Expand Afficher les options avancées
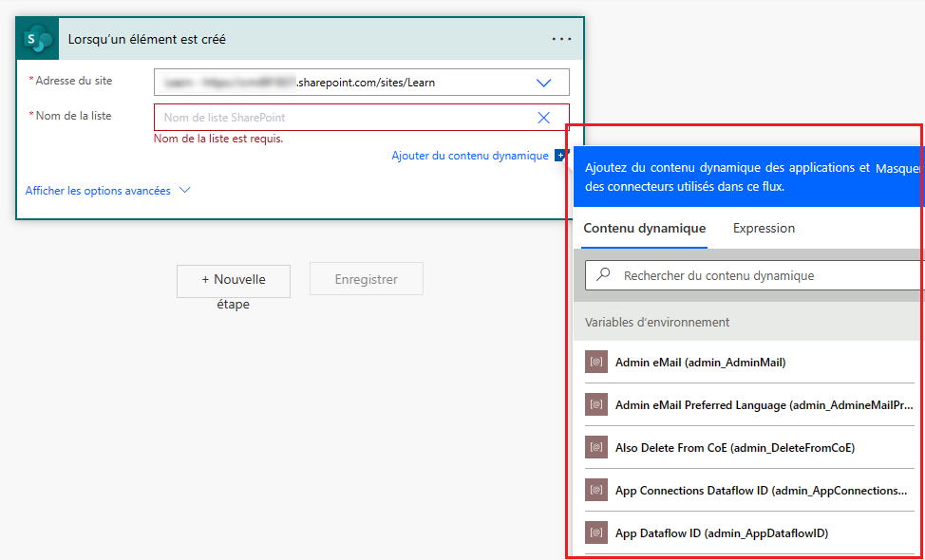Screen dimensions: 925x560 [100, 189]
